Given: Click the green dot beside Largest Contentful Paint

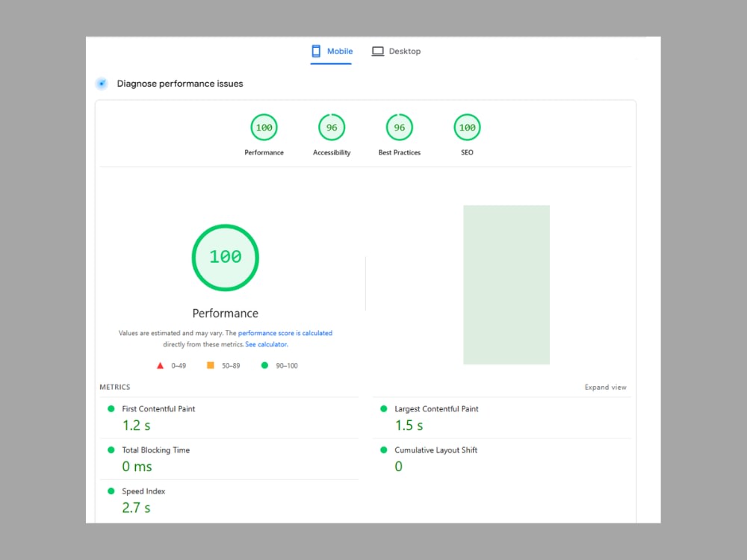Looking at the screenshot, I should [383, 408].
